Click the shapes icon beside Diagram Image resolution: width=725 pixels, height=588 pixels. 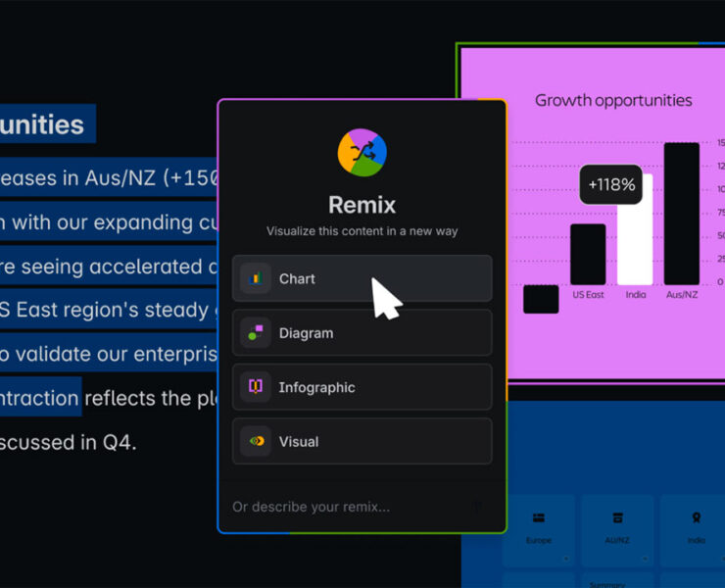[256, 332]
